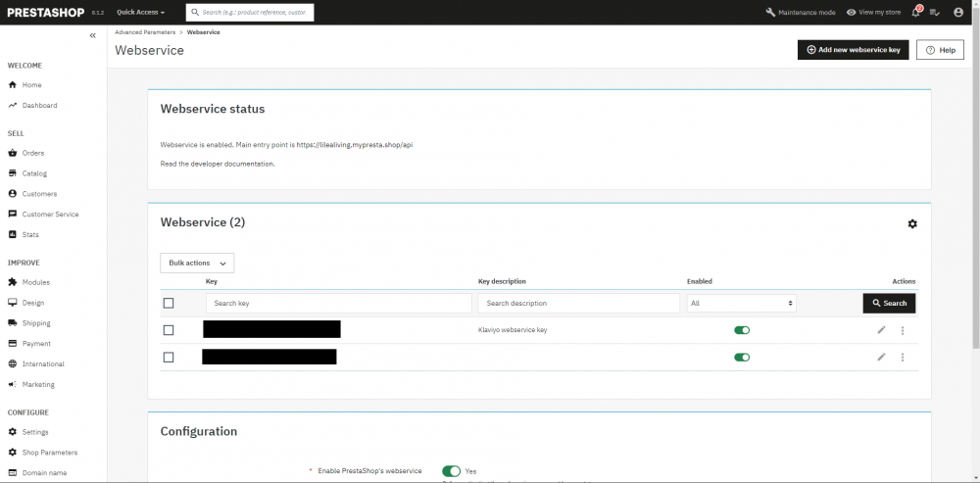Click Maintenance mode link text
Screen dimensions: 980x483
tap(807, 13)
